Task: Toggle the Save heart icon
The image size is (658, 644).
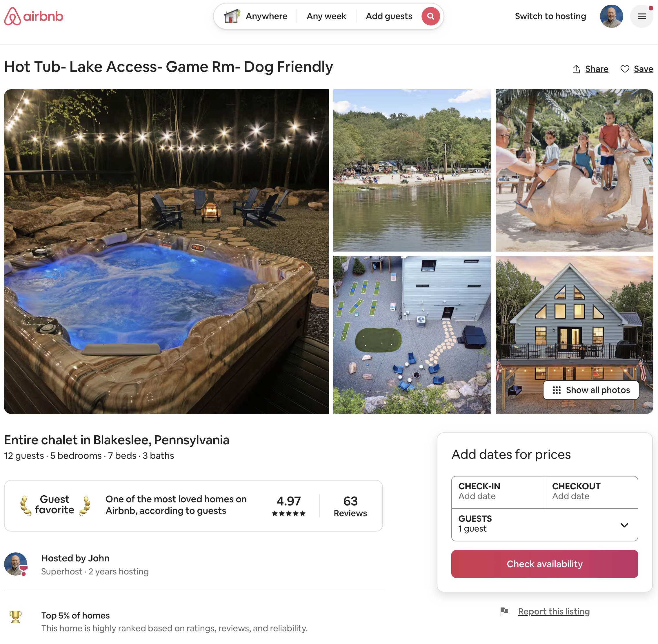Action: (624, 69)
